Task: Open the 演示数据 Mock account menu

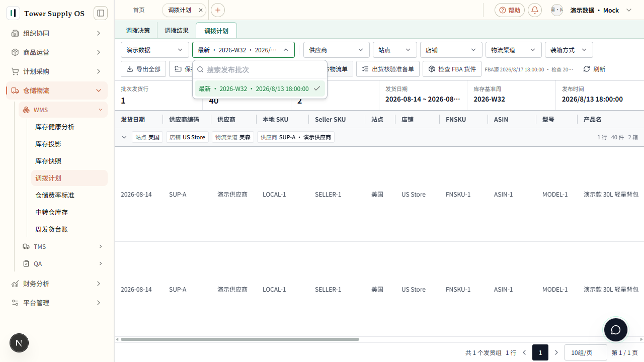Action: (x=591, y=10)
